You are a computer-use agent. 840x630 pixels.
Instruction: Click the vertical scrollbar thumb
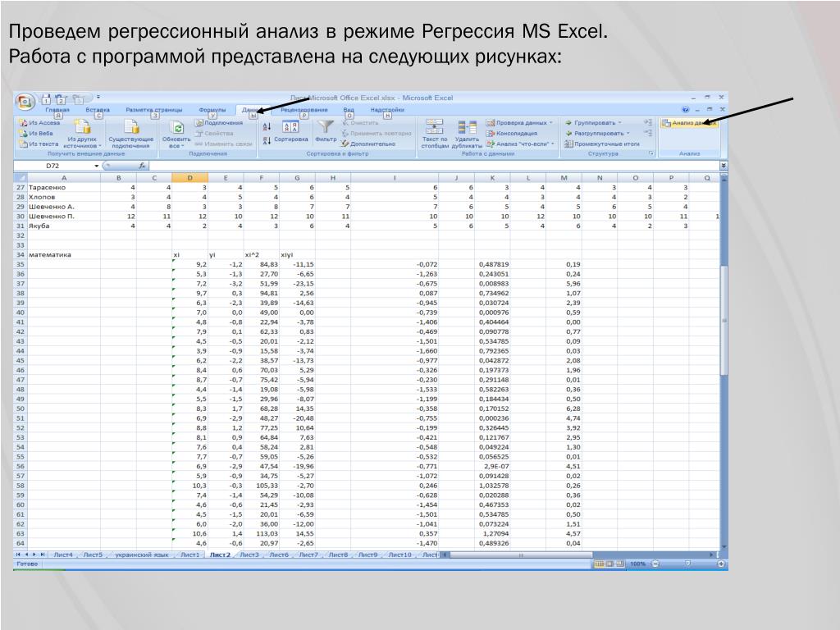724,321
